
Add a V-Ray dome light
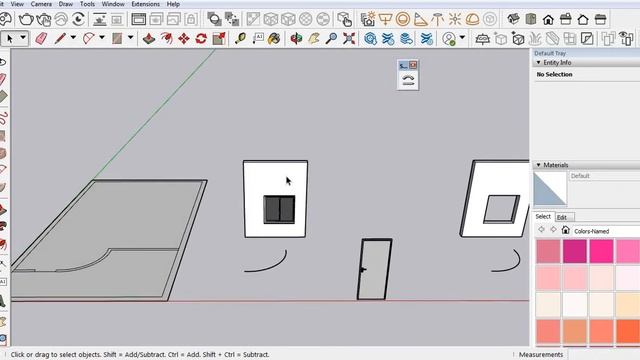[x=472, y=19]
